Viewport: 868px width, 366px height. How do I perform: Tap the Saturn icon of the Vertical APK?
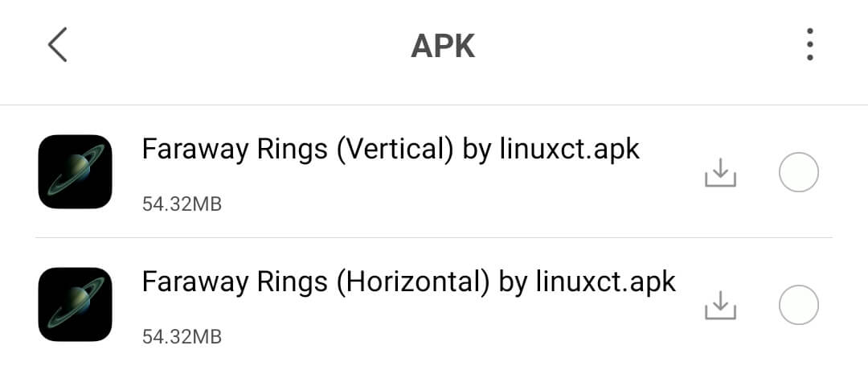click(75, 171)
